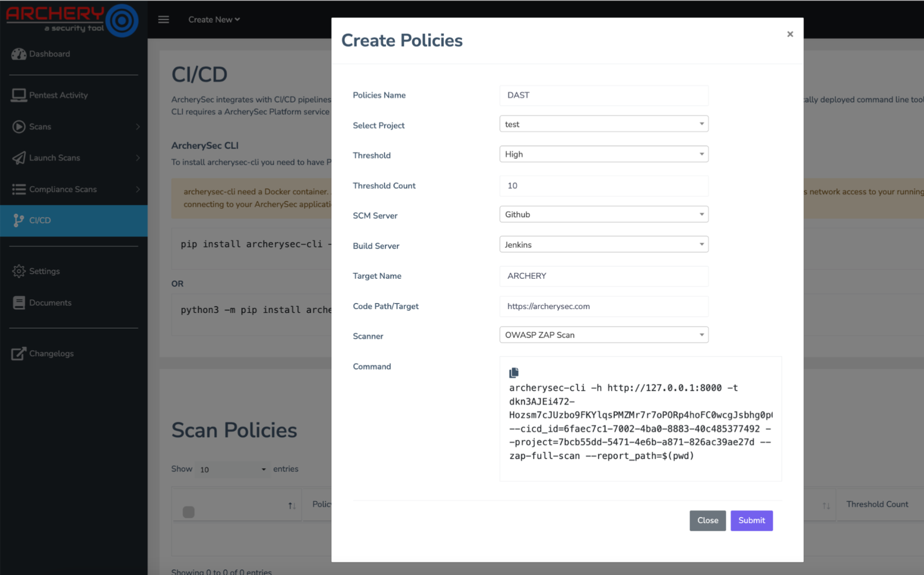The width and height of the screenshot is (924, 575).
Task: Open the SCM Server dropdown showing Github
Action: click(603, 214)
